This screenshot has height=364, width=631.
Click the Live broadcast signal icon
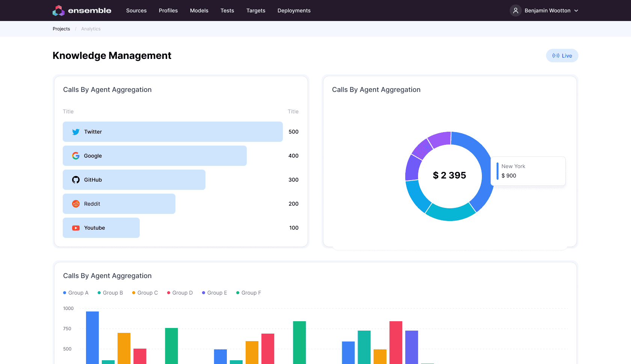556,56
